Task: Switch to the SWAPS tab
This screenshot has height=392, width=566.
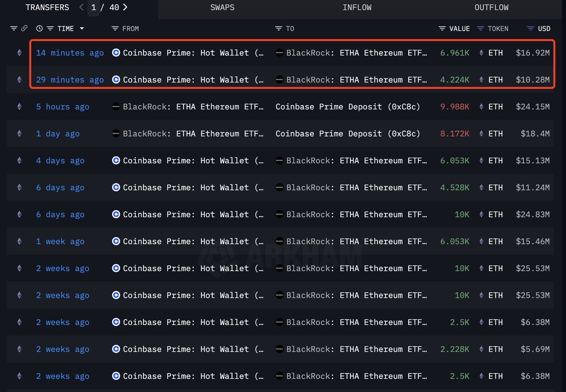Action: point(222,7)
